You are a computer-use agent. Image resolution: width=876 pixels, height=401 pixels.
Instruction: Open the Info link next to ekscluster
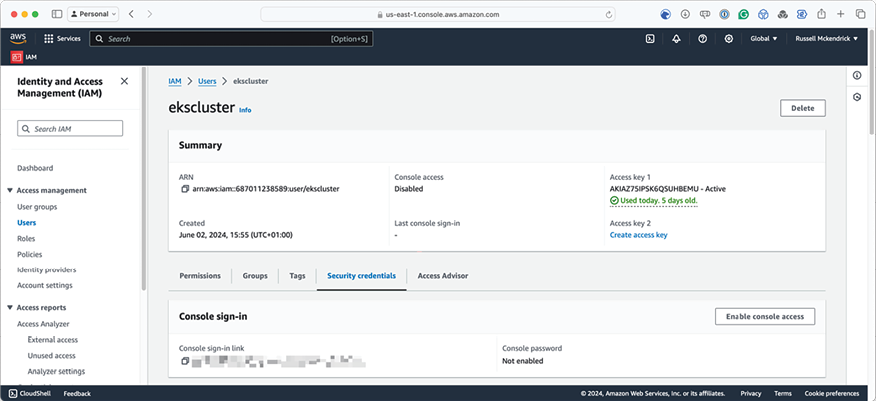pos(245,110)
